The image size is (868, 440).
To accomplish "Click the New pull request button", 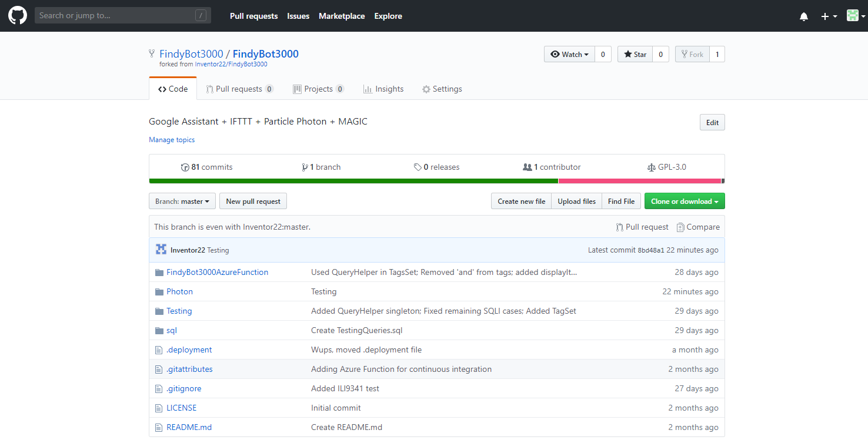I will pyautogui.click(x=253, y=201).
